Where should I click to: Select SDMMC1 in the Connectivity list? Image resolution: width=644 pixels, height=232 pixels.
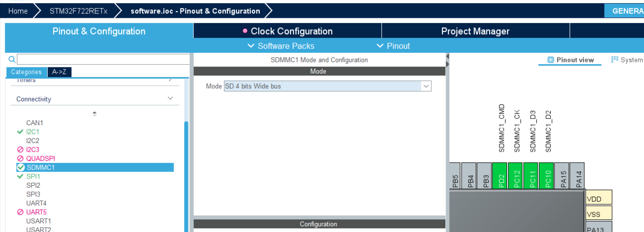(95, 167)
